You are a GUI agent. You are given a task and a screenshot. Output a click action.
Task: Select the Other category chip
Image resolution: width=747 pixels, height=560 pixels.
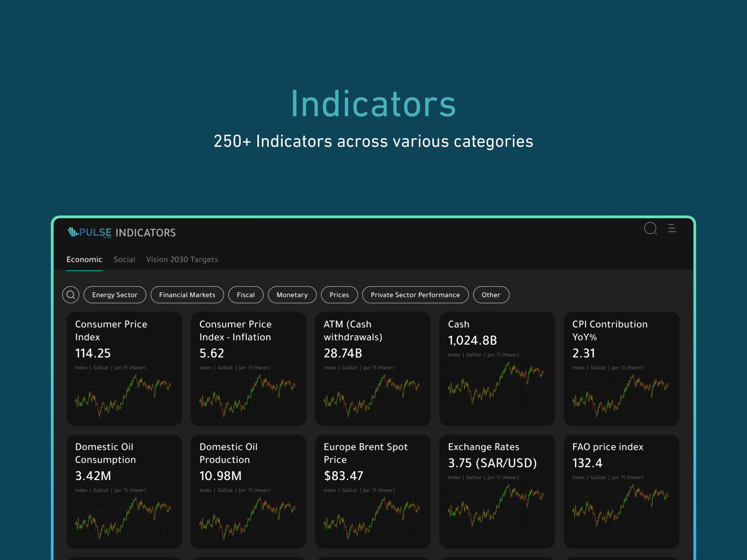tap(491, 294)
